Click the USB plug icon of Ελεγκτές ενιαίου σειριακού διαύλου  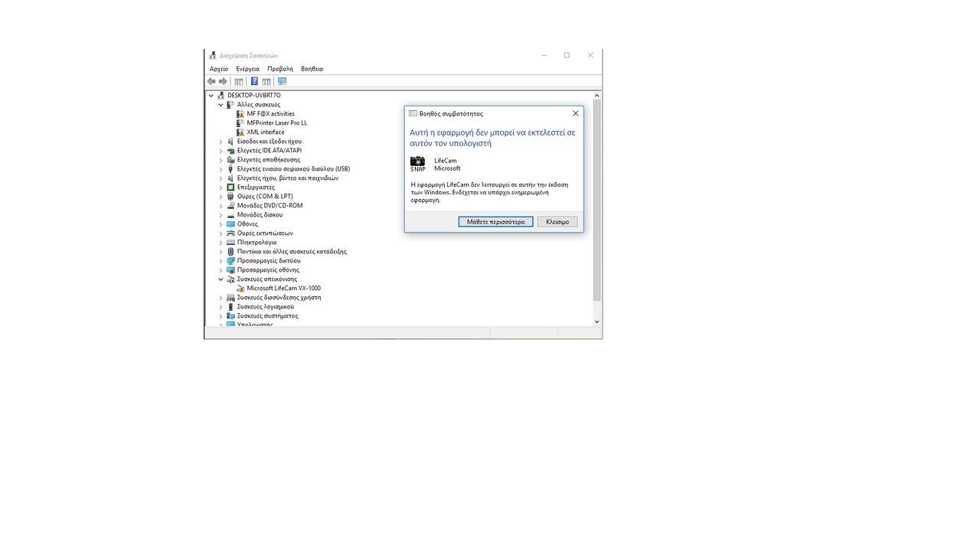point(230,169)
